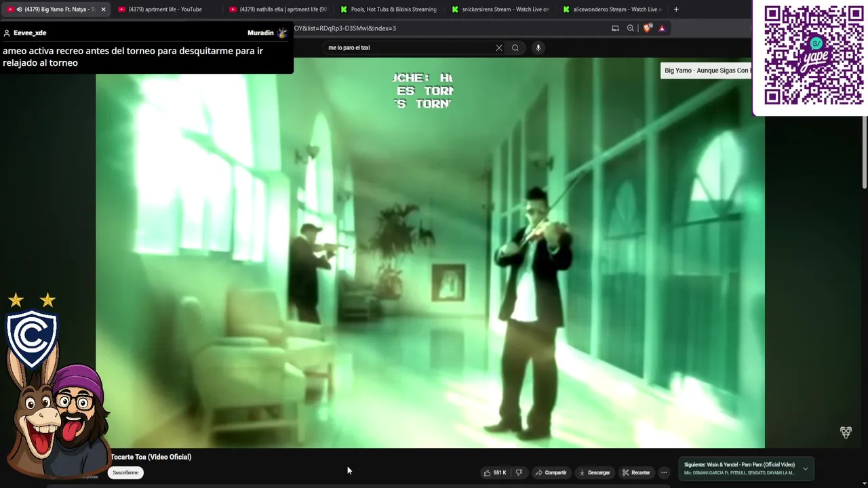Clear the YouTube search query
The image size is (868, 488).
point(499,48)
